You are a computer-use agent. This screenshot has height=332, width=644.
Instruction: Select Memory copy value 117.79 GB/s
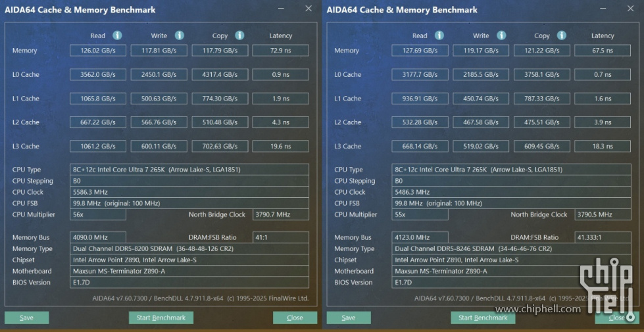click(220, 51)
